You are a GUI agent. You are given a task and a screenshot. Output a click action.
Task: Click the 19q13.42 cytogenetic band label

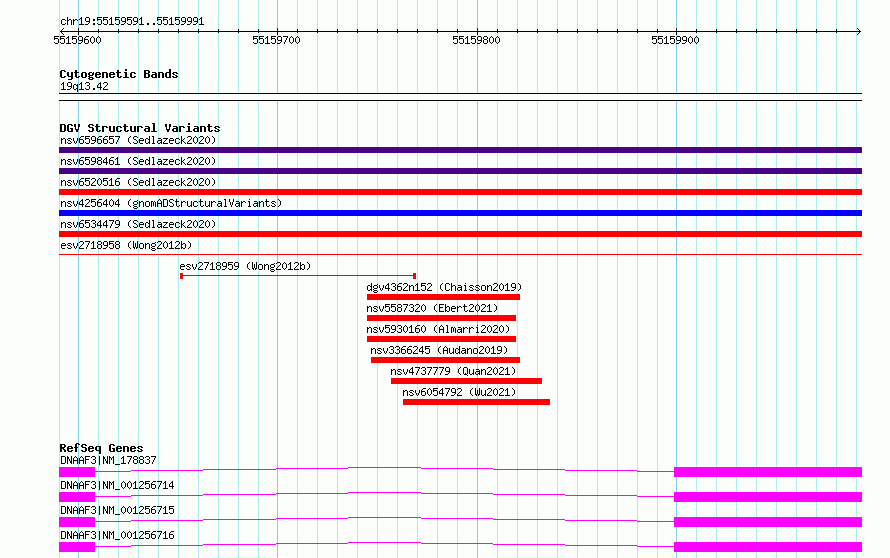click(84, 87)
